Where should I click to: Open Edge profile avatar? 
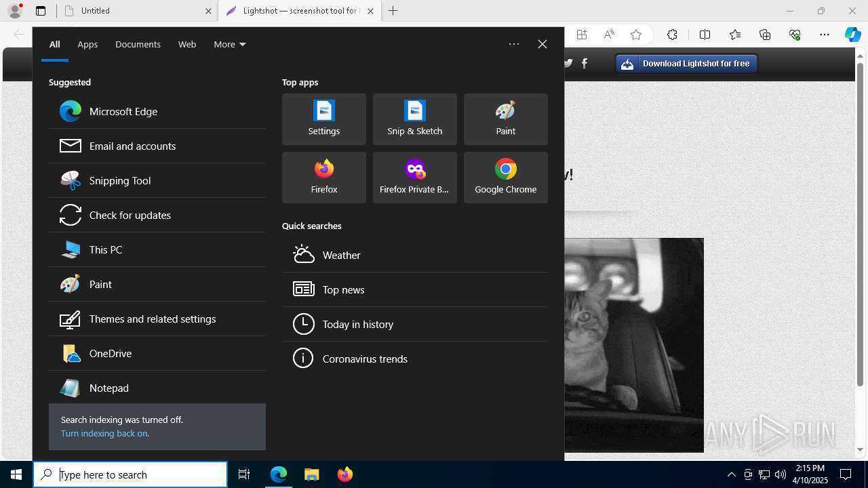pos(15,11)
